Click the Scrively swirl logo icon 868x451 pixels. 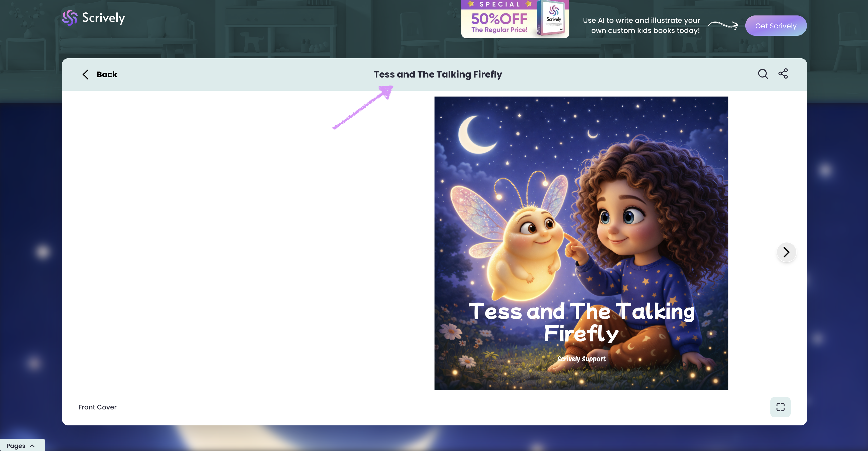click(x=70, y=17)
